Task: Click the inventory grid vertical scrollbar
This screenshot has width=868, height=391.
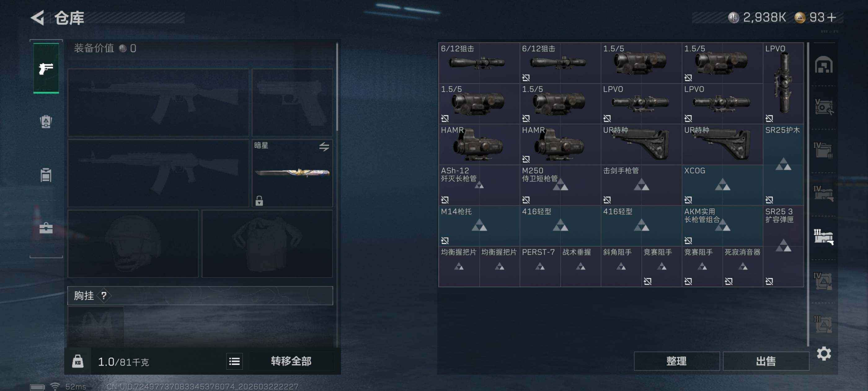Action: [808, 194]
